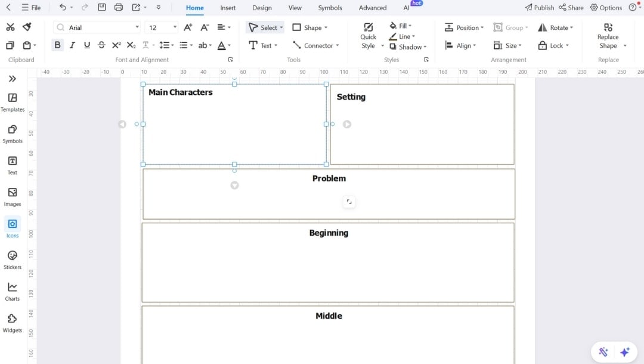Viewport: 644px width, 364px height.
Task: Open the Fill color dropdown
Action: pyautogui.click(x=401, y=26)
